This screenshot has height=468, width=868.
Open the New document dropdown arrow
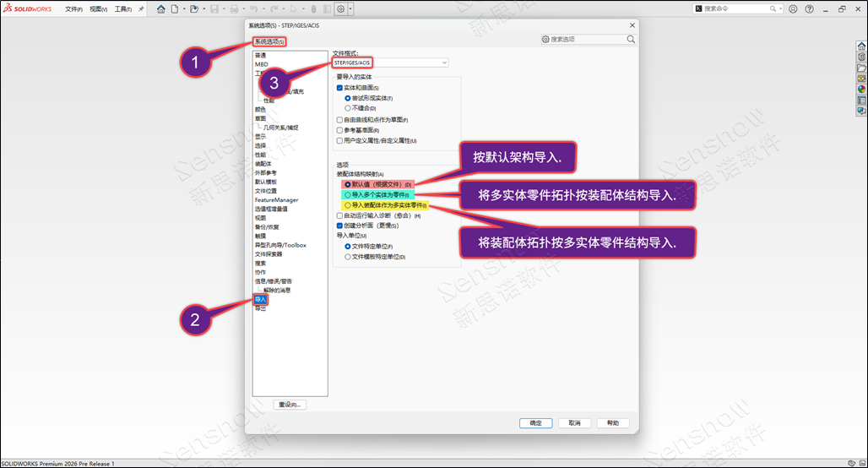[184, 8]
